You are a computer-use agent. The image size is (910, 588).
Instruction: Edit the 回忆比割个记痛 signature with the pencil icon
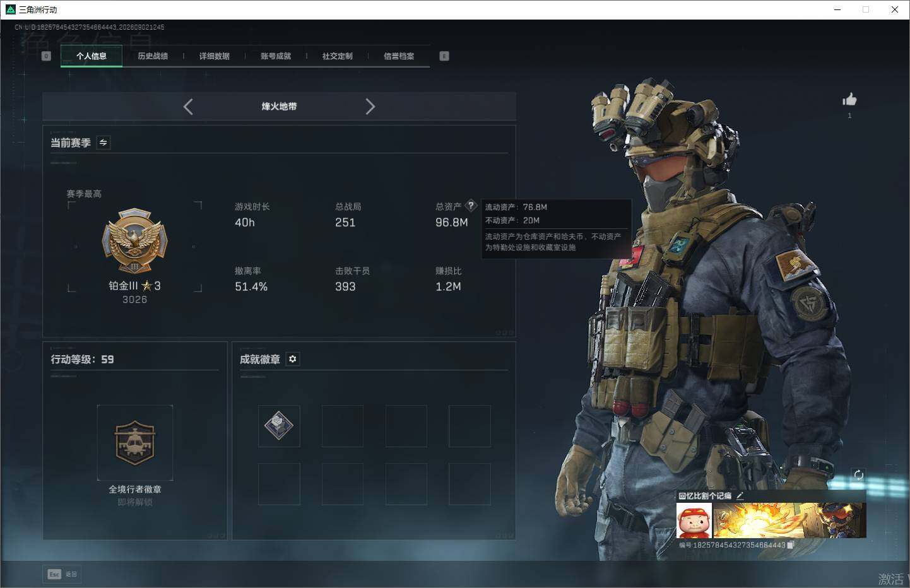[740, 496]
